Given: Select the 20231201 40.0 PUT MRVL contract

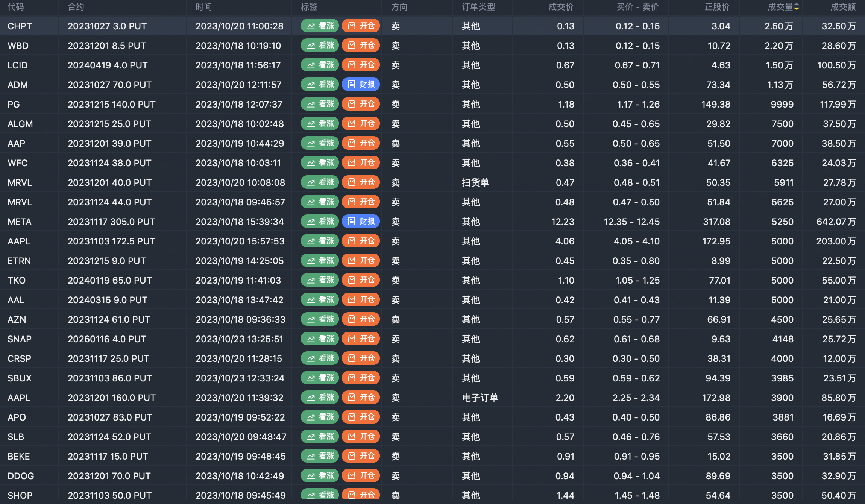Looking at the screenshot, I should (x=109, y=182).
